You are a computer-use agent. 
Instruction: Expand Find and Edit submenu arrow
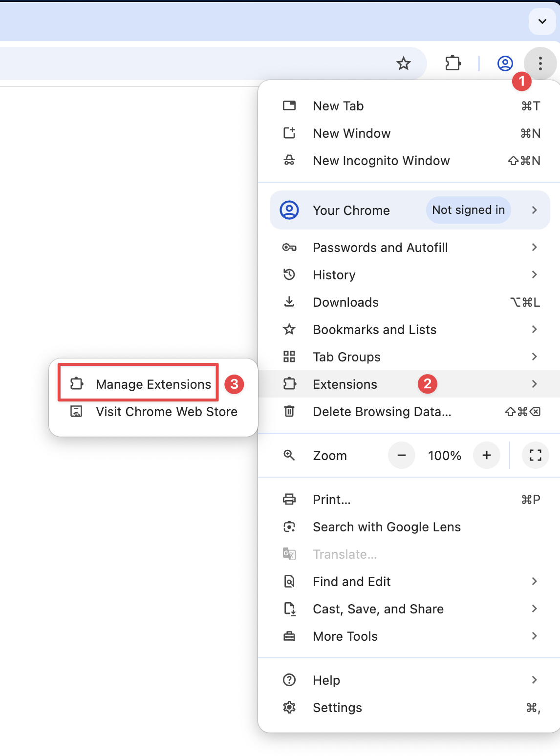tap(535, 581)
